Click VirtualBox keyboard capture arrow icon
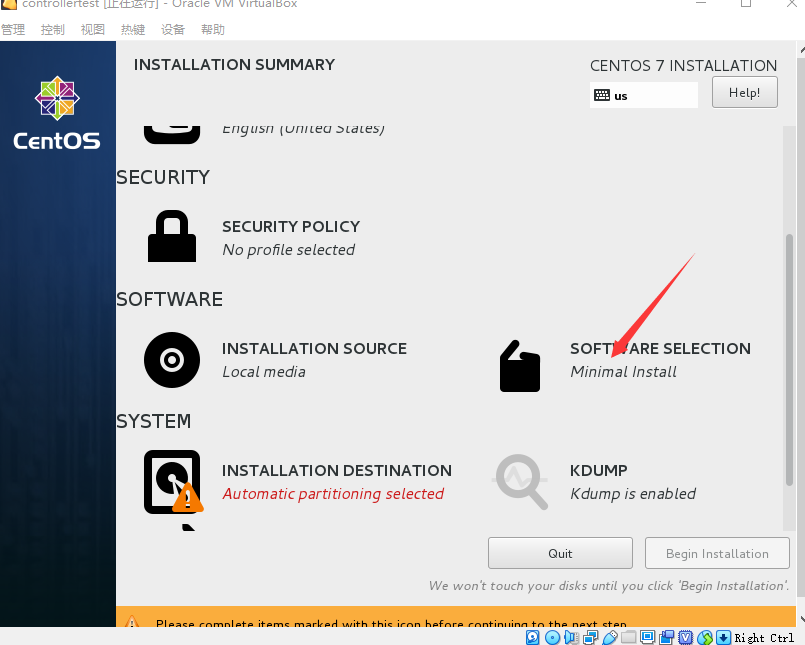The image size is (805, 645). (723, 637)
